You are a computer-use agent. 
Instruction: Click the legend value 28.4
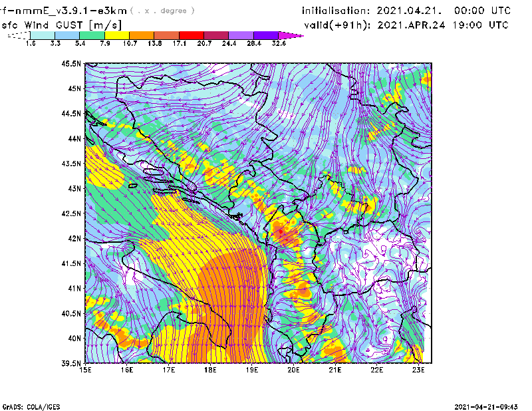click(254, 43)
